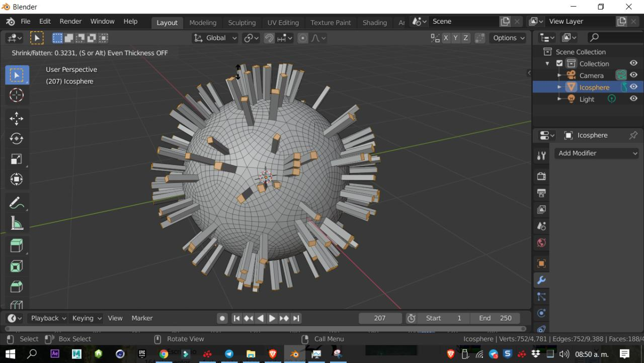Click the current frame 207 field
Screen dimensions: 644x363
tap(380, 318)
